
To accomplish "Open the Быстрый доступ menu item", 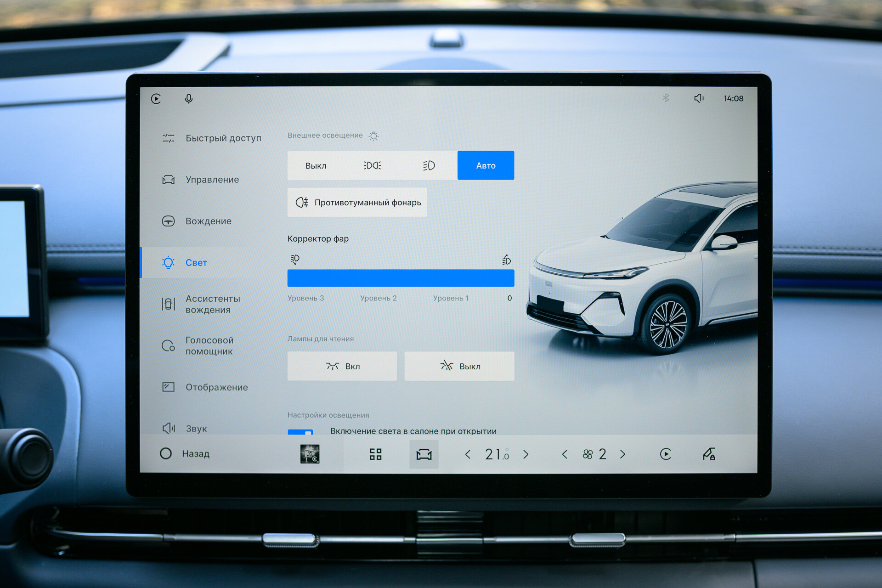I will (x=223, y=138).
